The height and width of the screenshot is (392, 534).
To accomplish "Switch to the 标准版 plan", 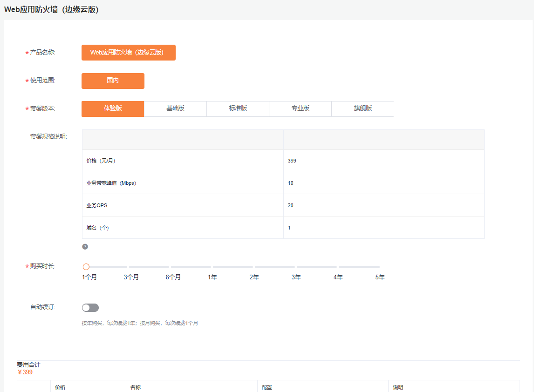I will pyautogui.click(x=238, y=108).
